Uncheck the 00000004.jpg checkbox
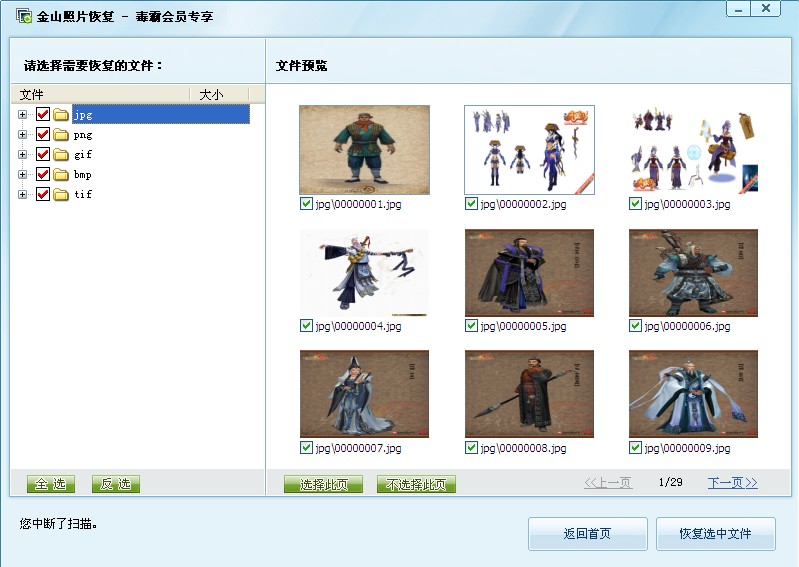Viewport: 799px width, 567px height. tap(306, 326)
